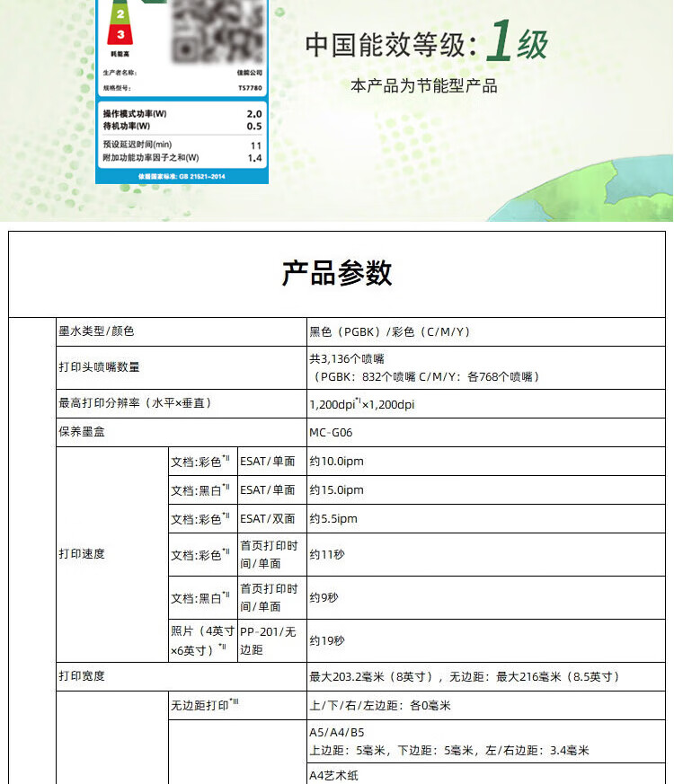Viewport: 674px width, 784px height.
Task: Click the 打印头喷嘴数量 cell
Action: (182, 367)
